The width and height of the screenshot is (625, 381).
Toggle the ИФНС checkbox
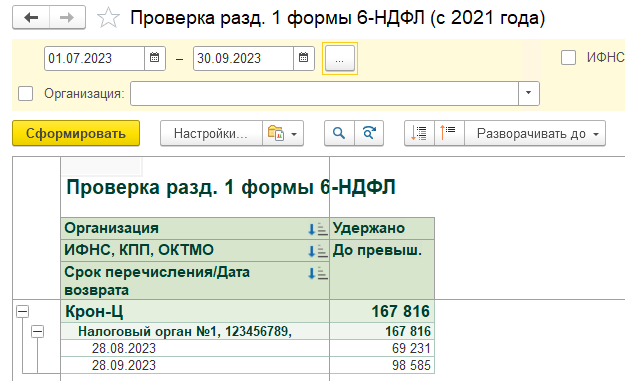pos(568,57)
